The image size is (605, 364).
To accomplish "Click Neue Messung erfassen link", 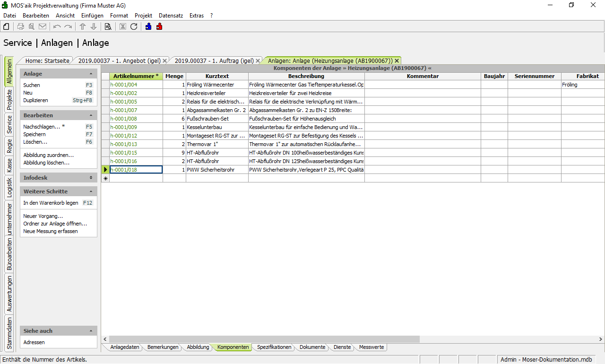I will [51, 231].
